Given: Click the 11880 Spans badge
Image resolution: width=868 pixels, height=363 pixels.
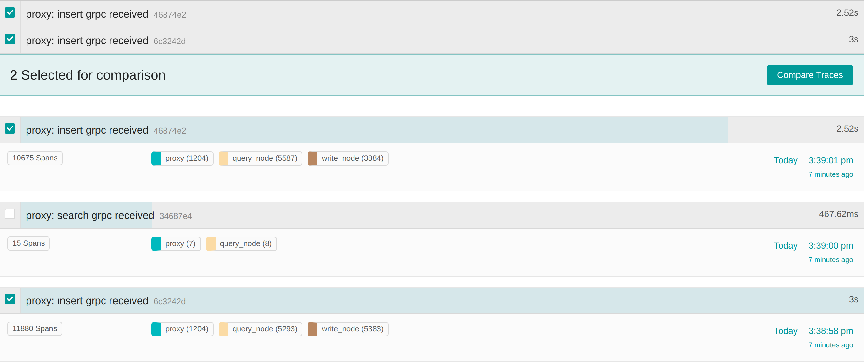Looking at the screenshot, I should [35, 328].
